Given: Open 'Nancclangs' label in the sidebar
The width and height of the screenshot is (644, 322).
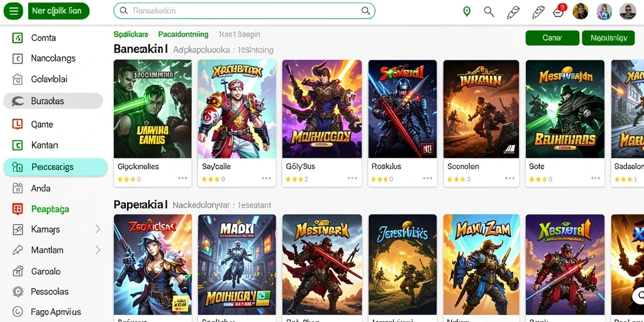Looking at the screenshot, I should point(53,58).
